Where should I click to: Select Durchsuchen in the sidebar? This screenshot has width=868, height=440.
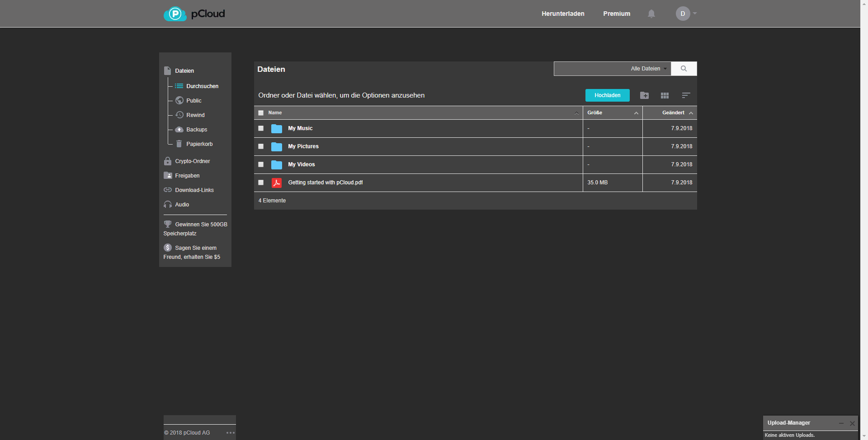(x=202, y=86)
